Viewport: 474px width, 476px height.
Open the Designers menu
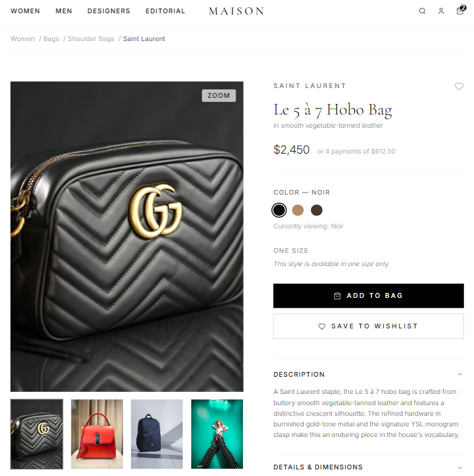(109, 11)
